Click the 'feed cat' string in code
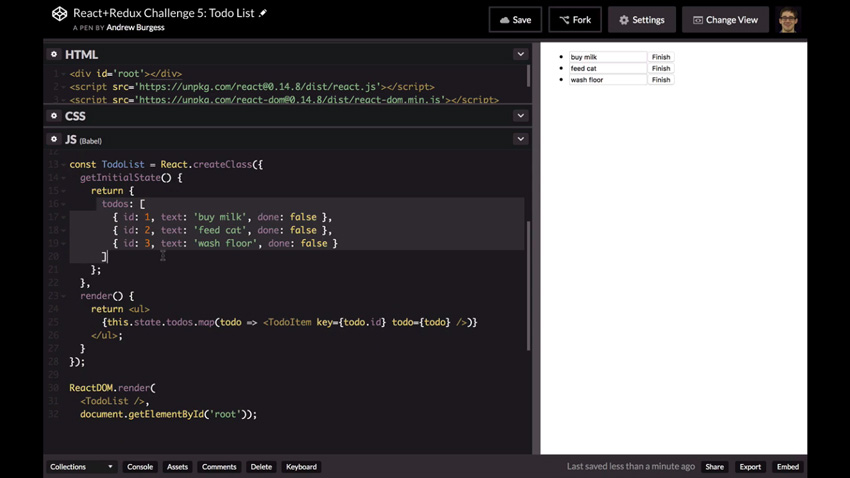850x478 pixels. [220, 230]
